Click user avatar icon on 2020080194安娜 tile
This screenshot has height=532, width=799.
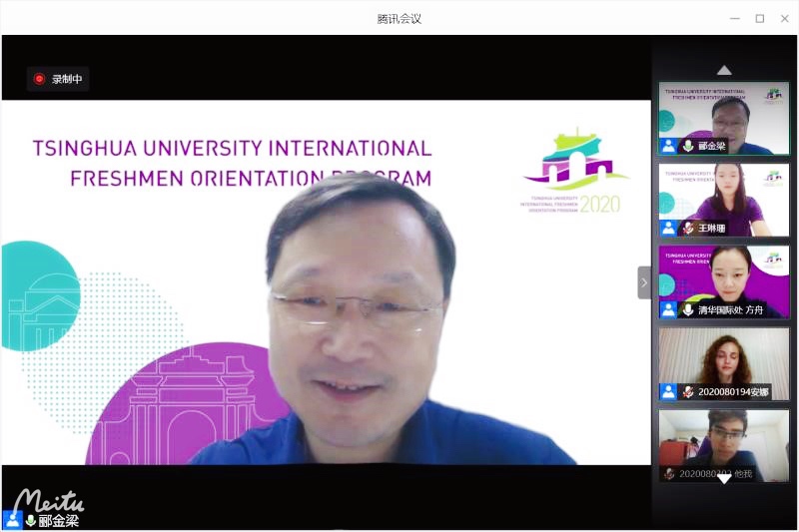coord(668,392)
